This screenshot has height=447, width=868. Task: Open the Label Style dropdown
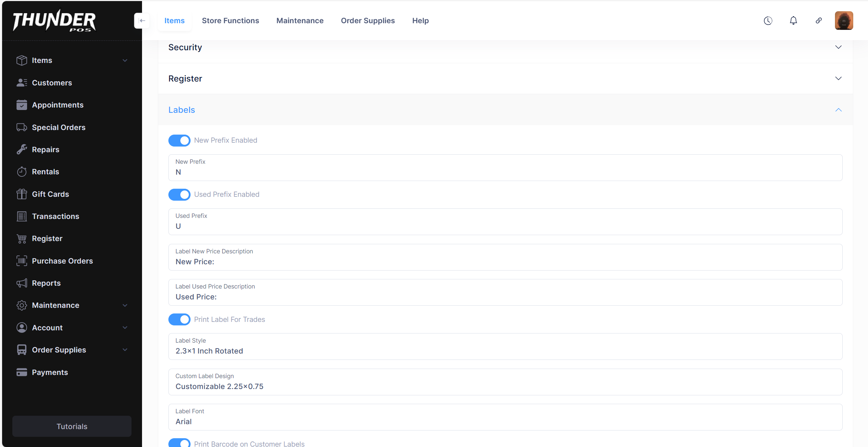click(x=505, y=346)
